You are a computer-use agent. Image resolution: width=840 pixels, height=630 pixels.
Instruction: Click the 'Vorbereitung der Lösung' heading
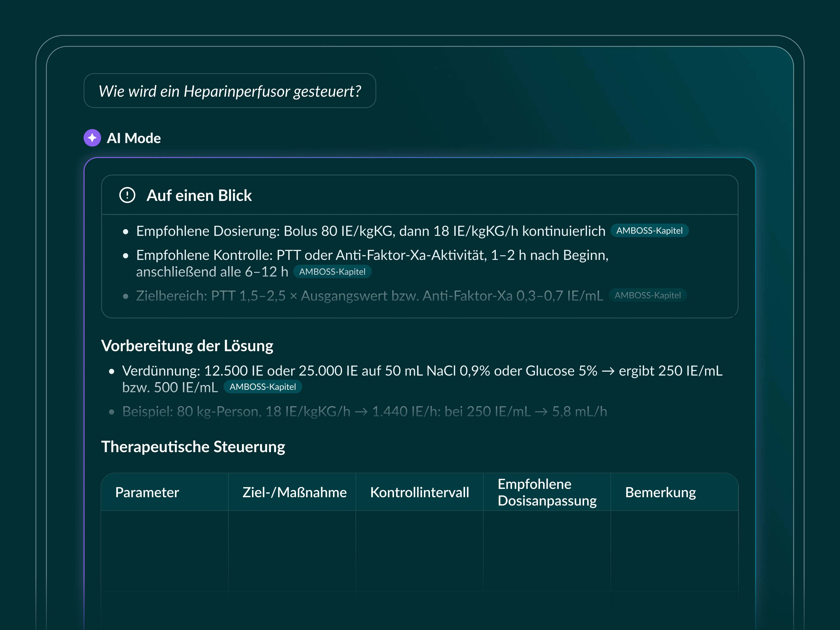point(187,346)
